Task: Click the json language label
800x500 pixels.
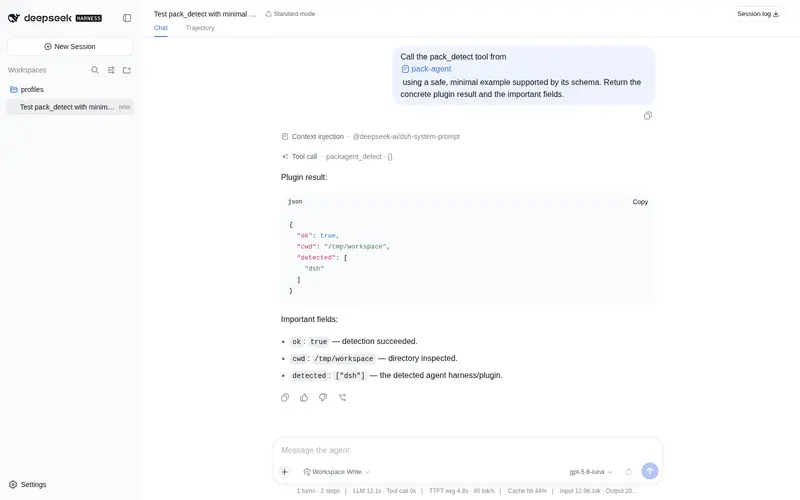Action: click(295, 202)
